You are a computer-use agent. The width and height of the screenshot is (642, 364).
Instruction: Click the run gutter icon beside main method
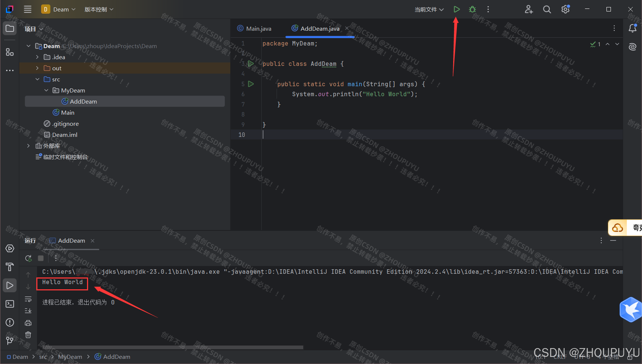251,84
